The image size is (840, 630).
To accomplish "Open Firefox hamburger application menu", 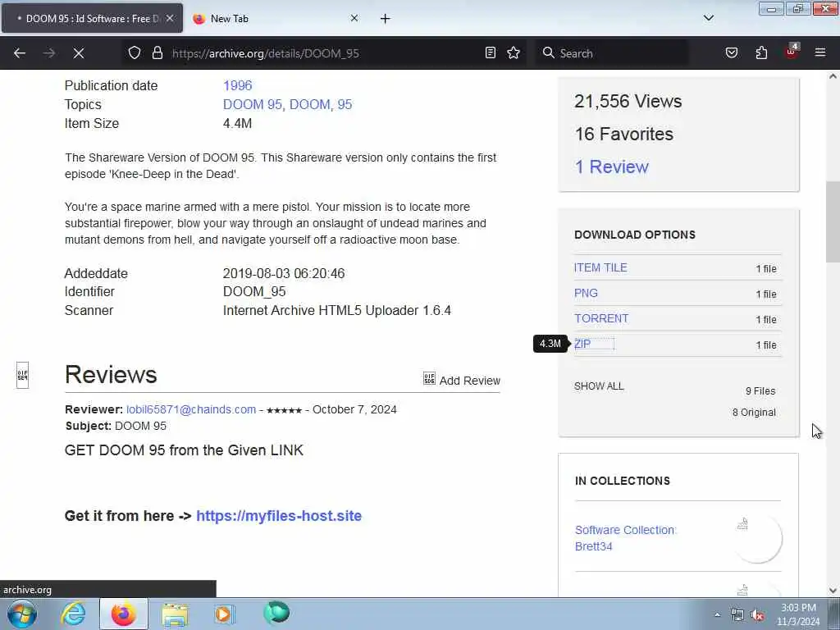I will click(820, 52).
